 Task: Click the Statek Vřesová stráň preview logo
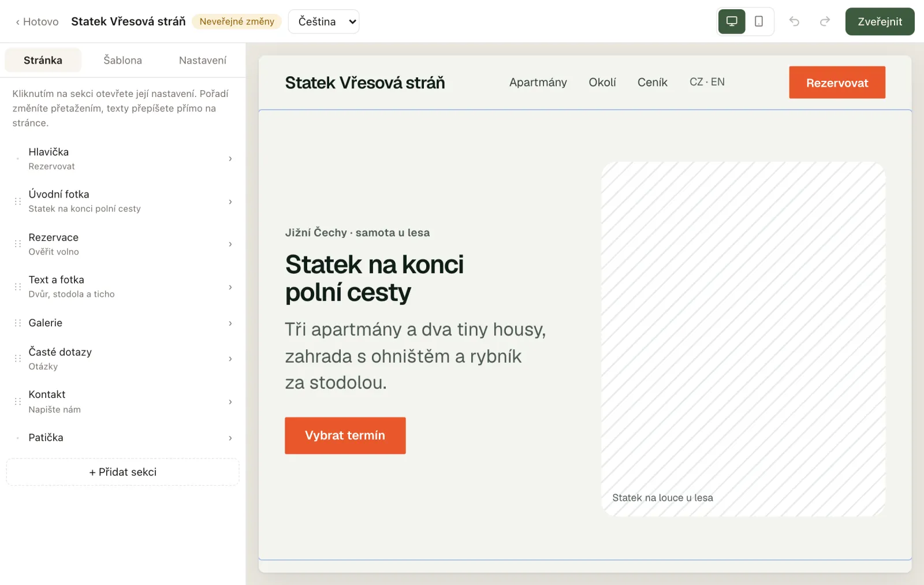(x=365, y=83)
